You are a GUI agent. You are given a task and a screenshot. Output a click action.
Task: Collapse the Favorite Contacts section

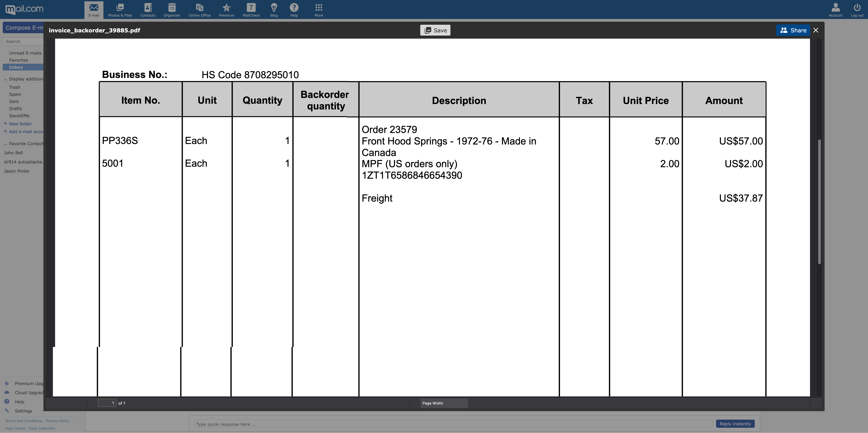coord(6,144)
